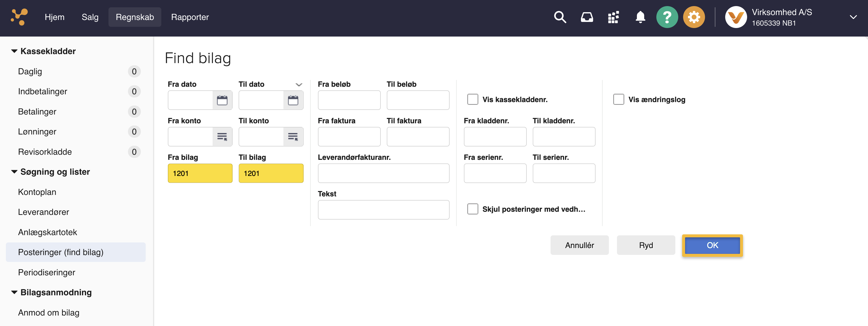868x326 pixels.
Task: Open the green help question icon
Action: [x=667, y=17]
